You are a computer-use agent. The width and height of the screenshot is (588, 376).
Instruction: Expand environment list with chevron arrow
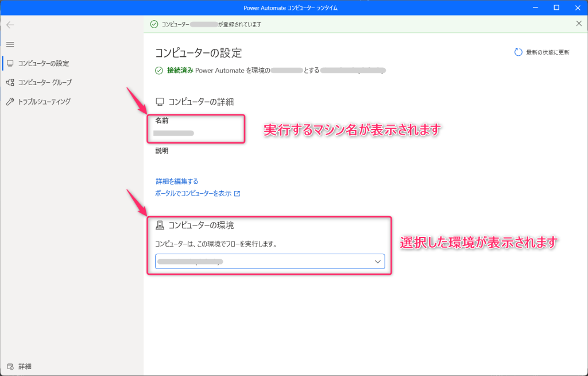click(x=378, y=262)
